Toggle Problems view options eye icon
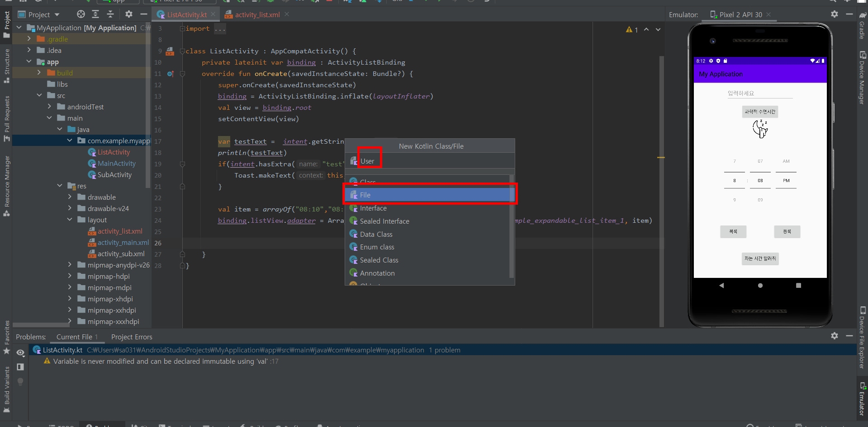This screenshot has height=427, width=868. tap(20, 352)
